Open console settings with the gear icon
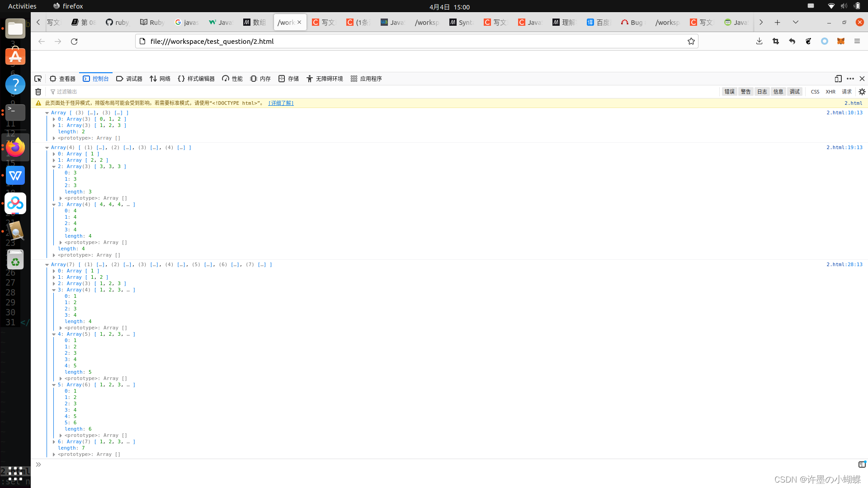 click(862, 92)
